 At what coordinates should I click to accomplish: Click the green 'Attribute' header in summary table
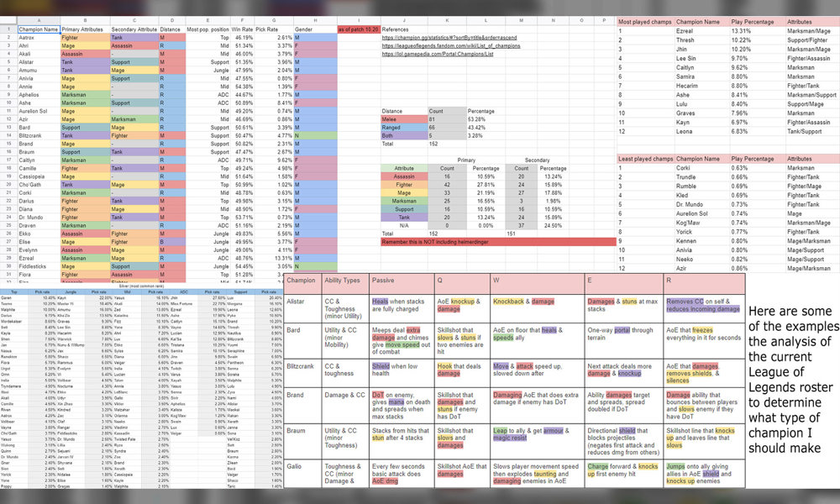[x=404, y=168]
